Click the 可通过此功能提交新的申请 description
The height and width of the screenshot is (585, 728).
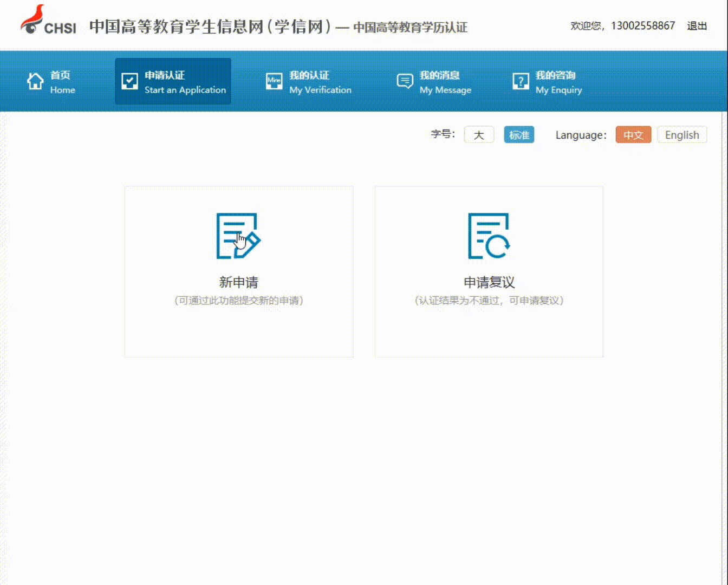(239, 301)
